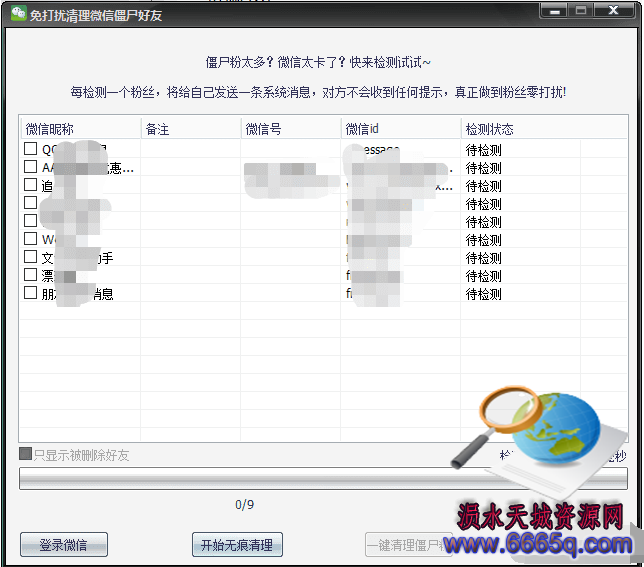Sort by the 备注 column header
Viewport: 644px width, 567px height.
coord(191,129)
